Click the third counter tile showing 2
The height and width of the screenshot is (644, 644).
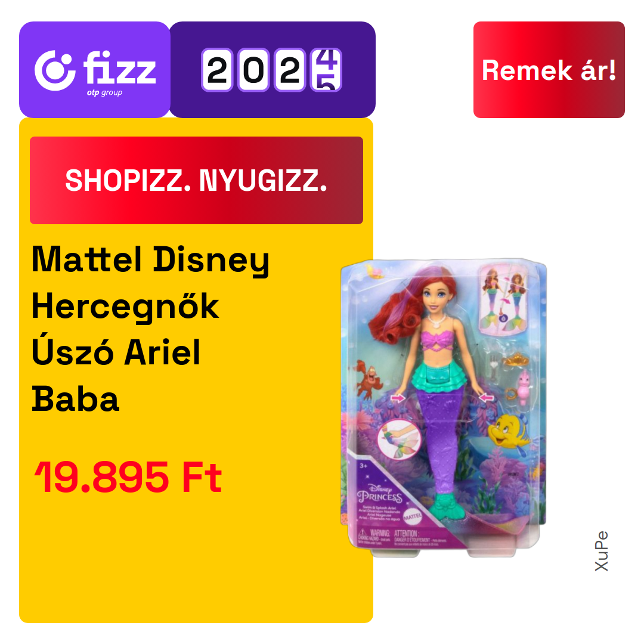click(x=290, y=70)
